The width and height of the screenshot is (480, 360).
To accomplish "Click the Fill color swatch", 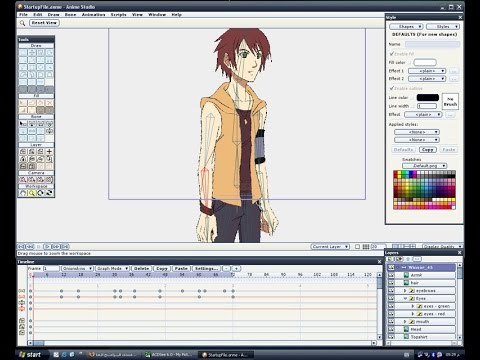I will pyautogui.click(x=425, y=62).
